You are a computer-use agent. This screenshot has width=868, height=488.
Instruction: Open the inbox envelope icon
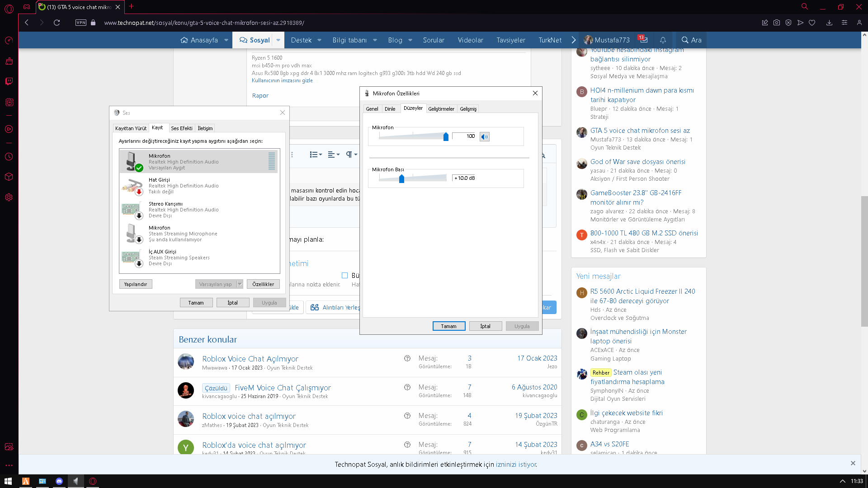(643, 40)
